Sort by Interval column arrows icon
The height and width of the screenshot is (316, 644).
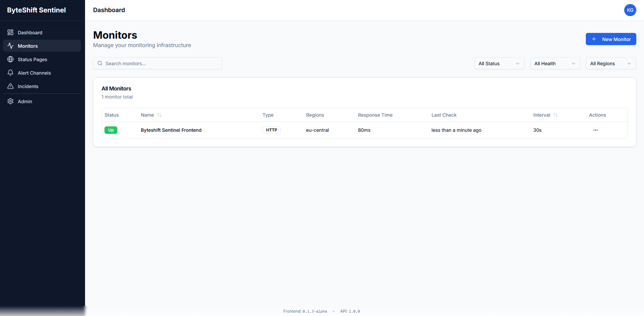tap(556, 115)
